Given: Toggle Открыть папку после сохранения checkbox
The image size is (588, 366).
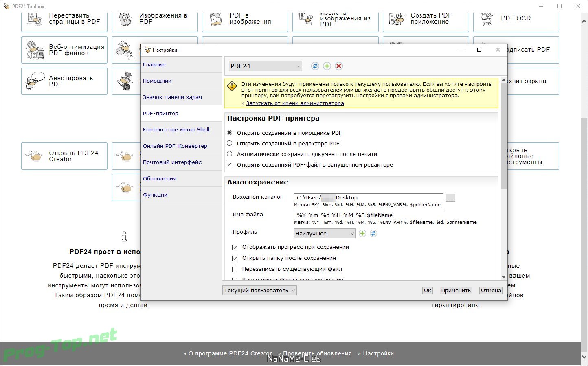Looking at the screenshot, I should tap(235, 258).
